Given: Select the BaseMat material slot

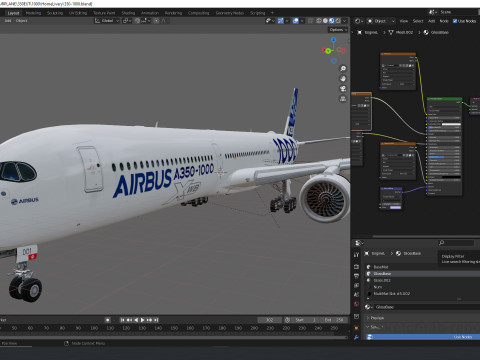Looking at the screenshot, I should [423, 267].
